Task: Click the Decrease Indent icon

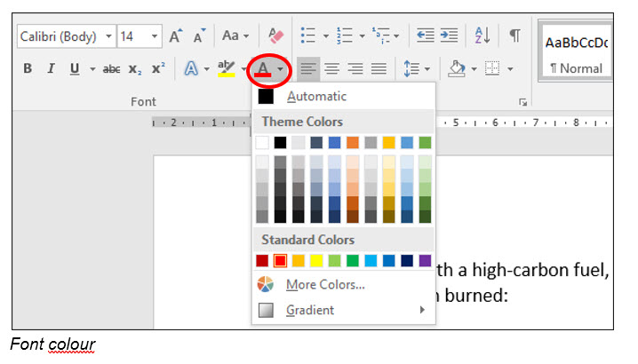Action: pos(426,36)
